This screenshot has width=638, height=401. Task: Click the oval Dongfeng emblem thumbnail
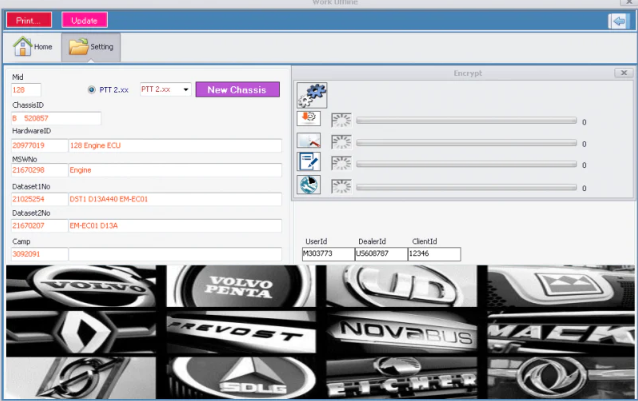click(x=561, y=378)
